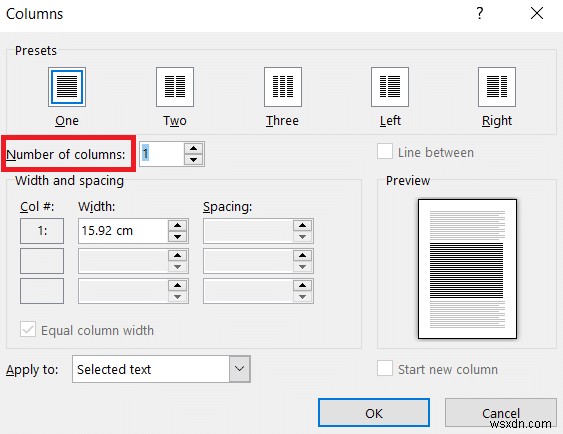Click the page preview thumbnail
This screenshot has width=563, height=434.
tap(467, 269)
